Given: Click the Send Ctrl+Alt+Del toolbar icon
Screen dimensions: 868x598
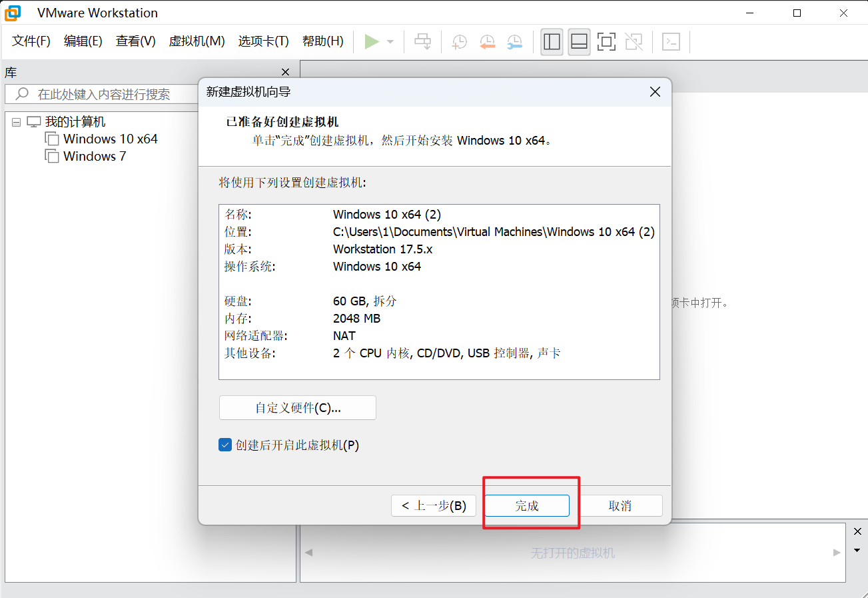Looking at the screenshot, I should pos(422,41).
